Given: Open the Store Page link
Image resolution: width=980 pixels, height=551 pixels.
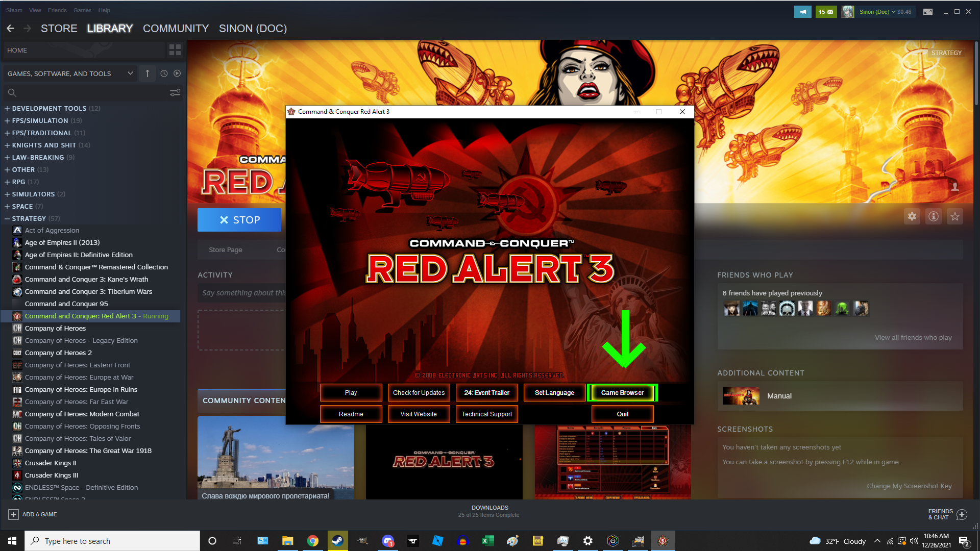Looking at the screenshot, I should tap(226, 249).
